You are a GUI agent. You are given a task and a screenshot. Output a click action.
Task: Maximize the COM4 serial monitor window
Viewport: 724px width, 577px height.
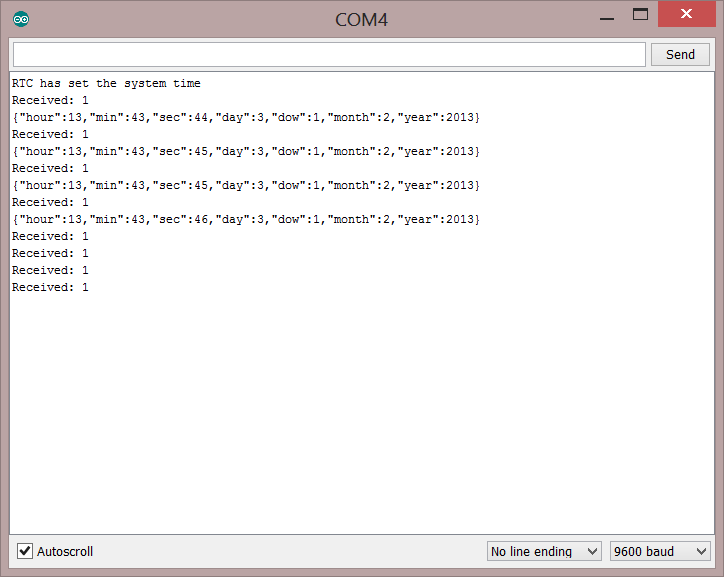tap(641, 15)
